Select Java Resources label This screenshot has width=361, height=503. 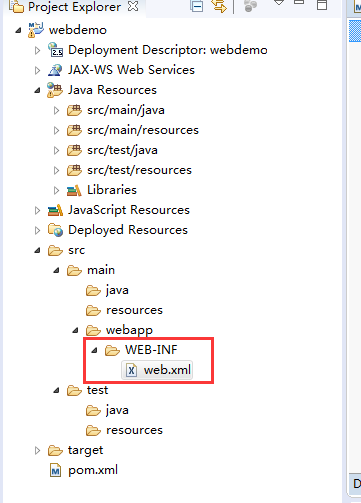112,90
